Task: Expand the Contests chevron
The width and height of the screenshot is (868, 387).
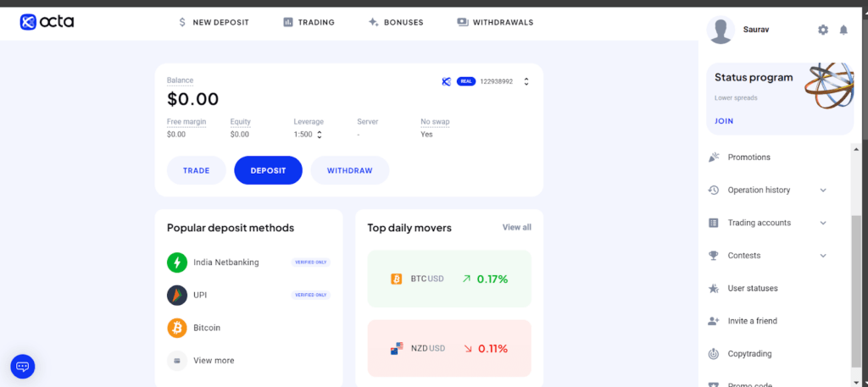Action: coord(823,256)
